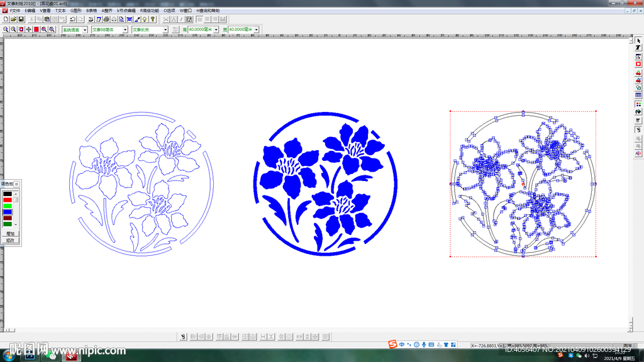
Task: Click the printer icon in toolbar
Action: pos(106,19)
